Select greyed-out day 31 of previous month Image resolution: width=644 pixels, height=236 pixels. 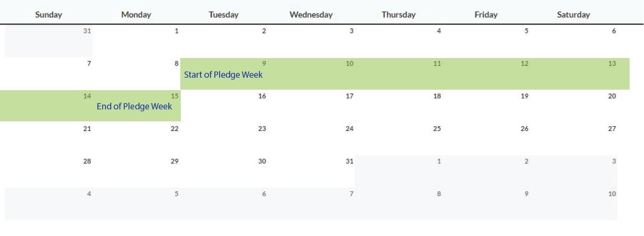pos(87,31)
